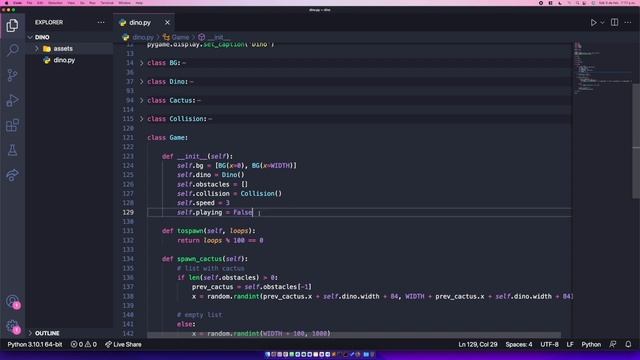The height and width of the screenshot is (360, 640).
Task: Click 'self.collision = Collision()' line
Action: [229, 193]
